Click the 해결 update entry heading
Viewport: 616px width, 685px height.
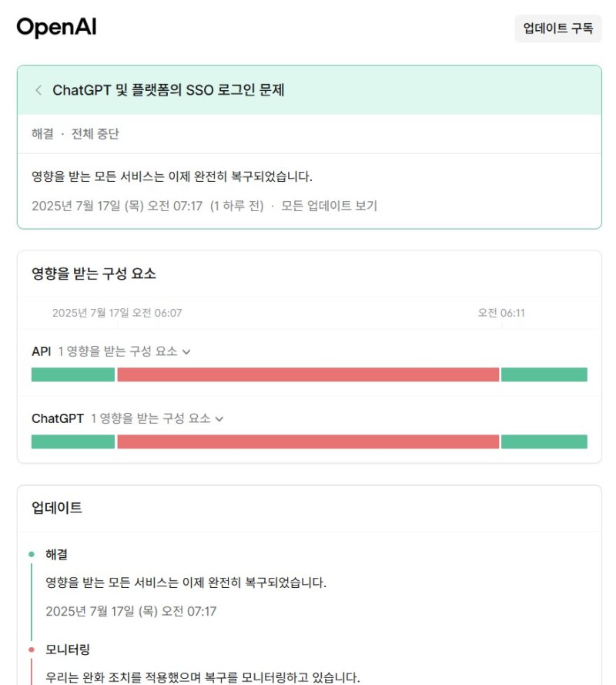55,553
